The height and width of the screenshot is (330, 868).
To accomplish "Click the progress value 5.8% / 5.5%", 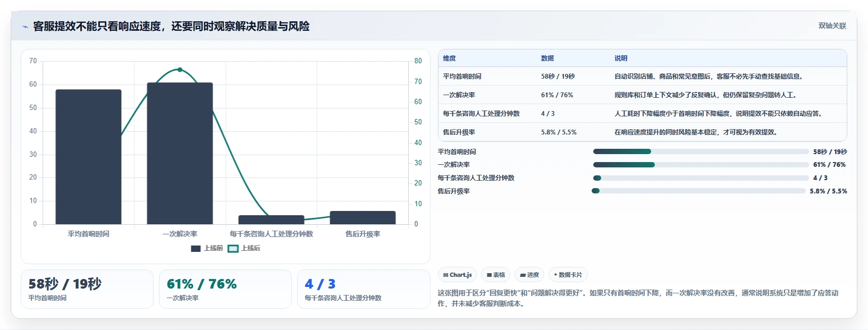I will (x=828, y=191).
